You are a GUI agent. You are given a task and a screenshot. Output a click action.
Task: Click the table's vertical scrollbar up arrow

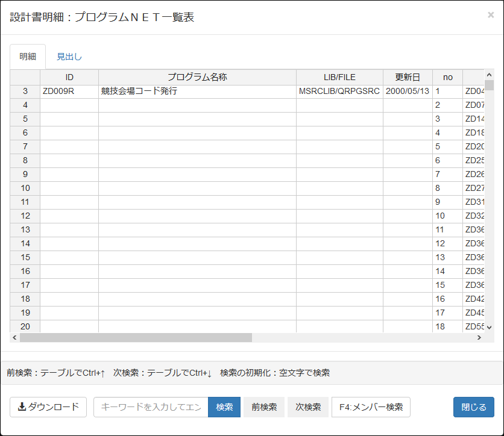tap(489, 75)
